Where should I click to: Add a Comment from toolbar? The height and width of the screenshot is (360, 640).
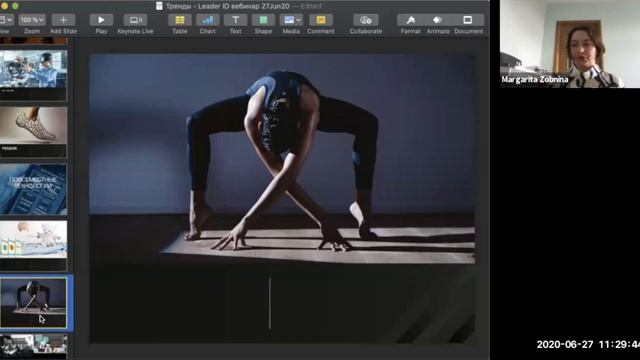point(321,20)
